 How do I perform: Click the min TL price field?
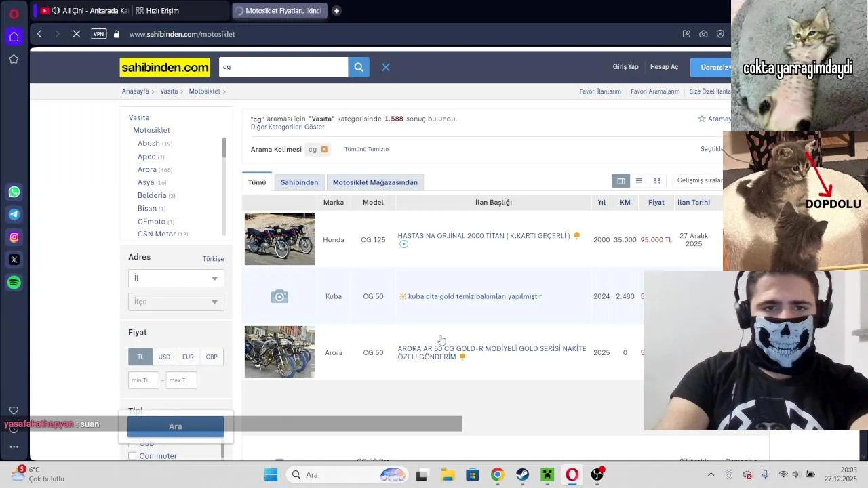tap(143, 380)
